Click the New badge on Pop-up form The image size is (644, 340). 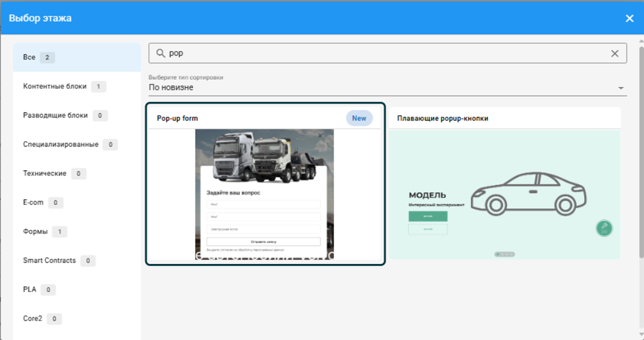[x=359, y=118]
